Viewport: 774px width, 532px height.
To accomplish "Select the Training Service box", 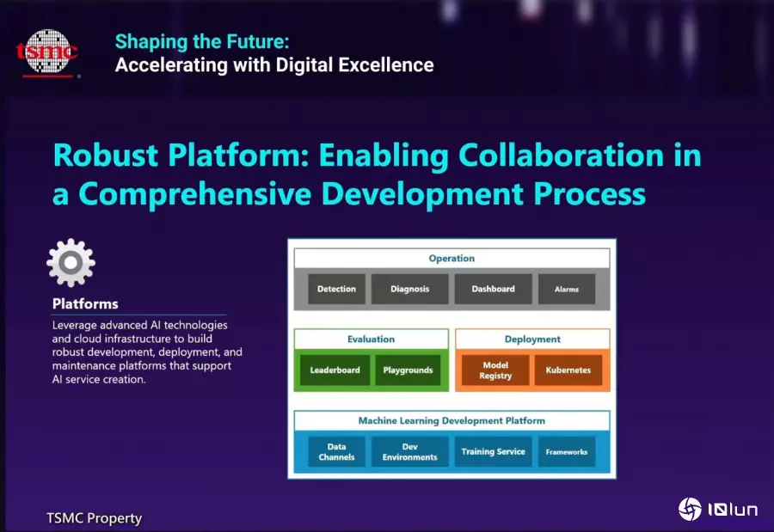I will (x=493, y=451).
